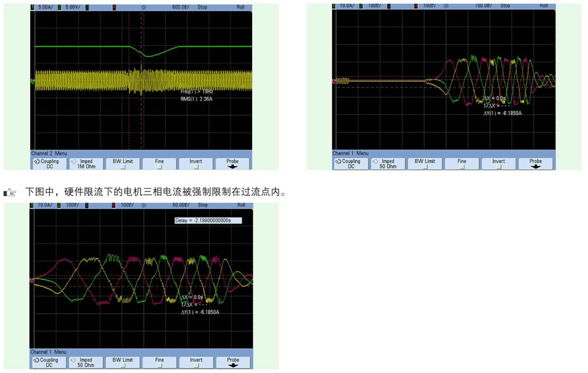Toggle Invert in the bottom oscilloscope menu
This screenshot has width=588, height=373.
[196, 363]
